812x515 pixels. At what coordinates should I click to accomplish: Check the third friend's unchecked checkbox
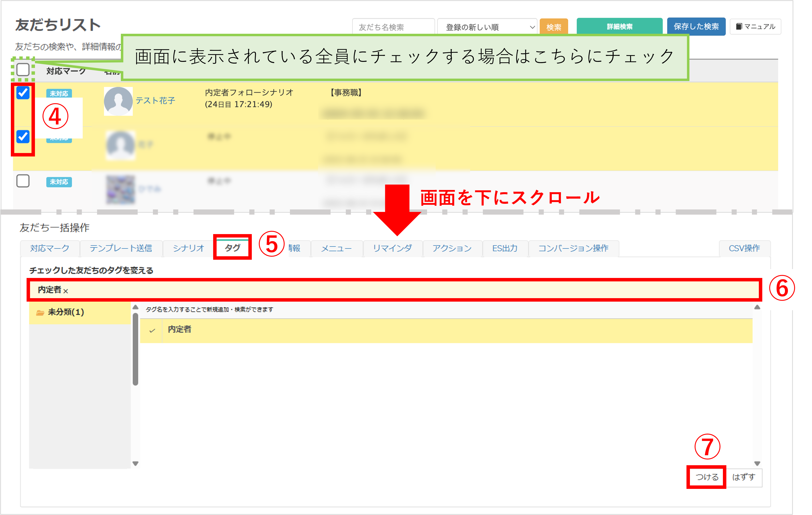(x=23, y=181)
